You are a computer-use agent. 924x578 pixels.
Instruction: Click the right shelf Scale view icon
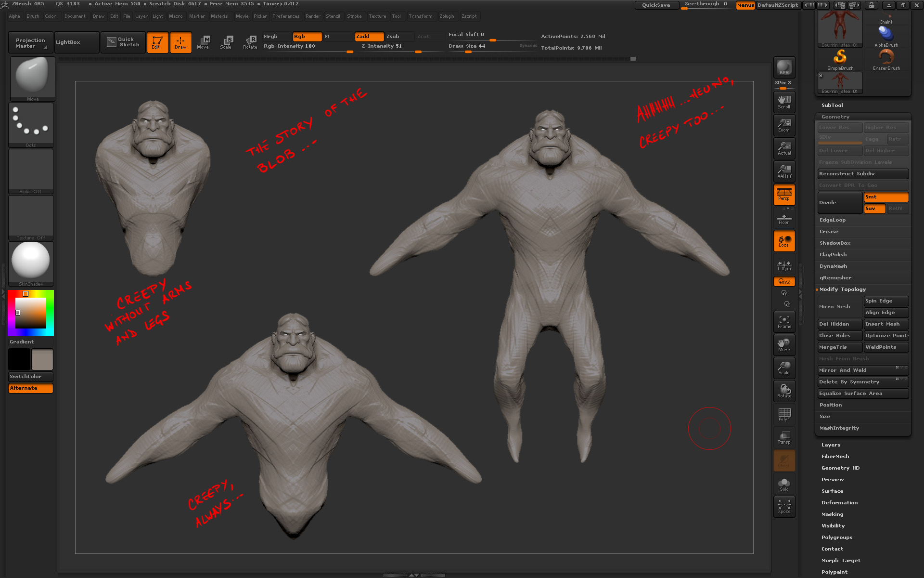[x=784, y=368]
